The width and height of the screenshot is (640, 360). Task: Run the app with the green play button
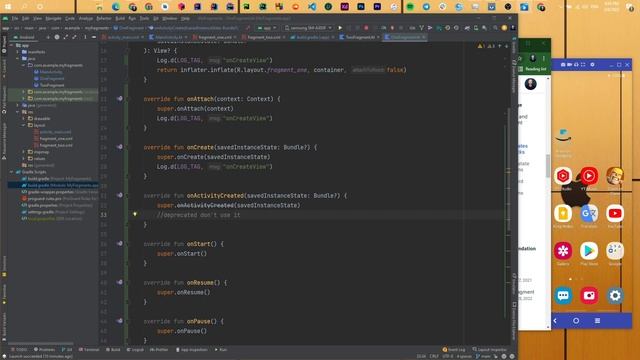click(x=340, y=28)
